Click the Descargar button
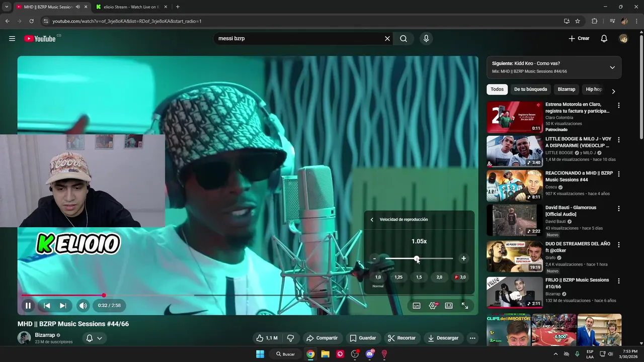This screenshot has width=644, height=362. click(443, 338)
